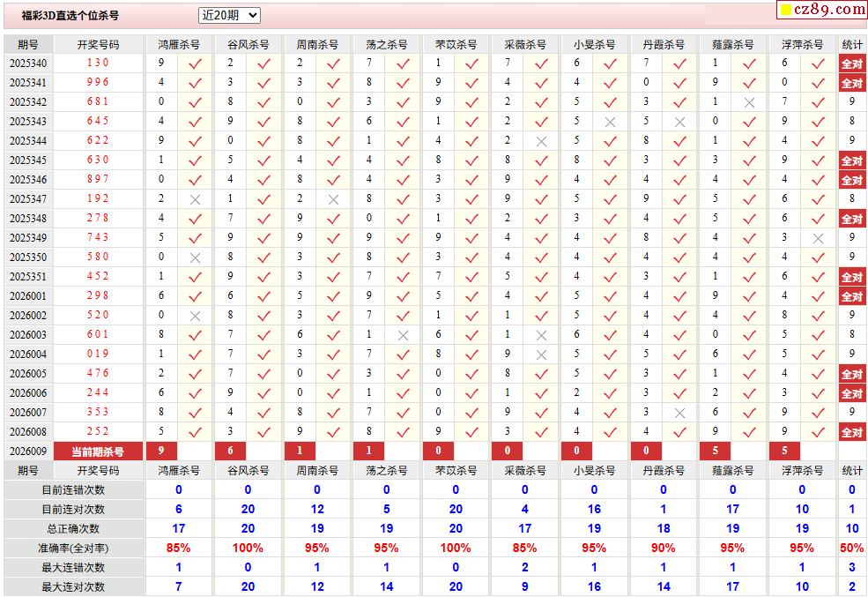The width and height of the screenshot is (868, 597).
Task: Click the cross mark in 鸿雁杀号 row 2025347
Action: point(196,199)
